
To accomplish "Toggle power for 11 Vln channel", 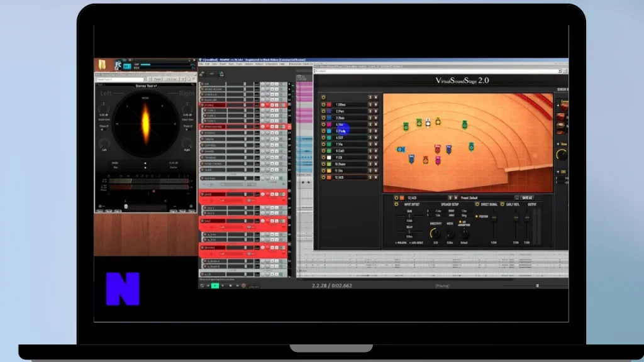I will (324, 171).
